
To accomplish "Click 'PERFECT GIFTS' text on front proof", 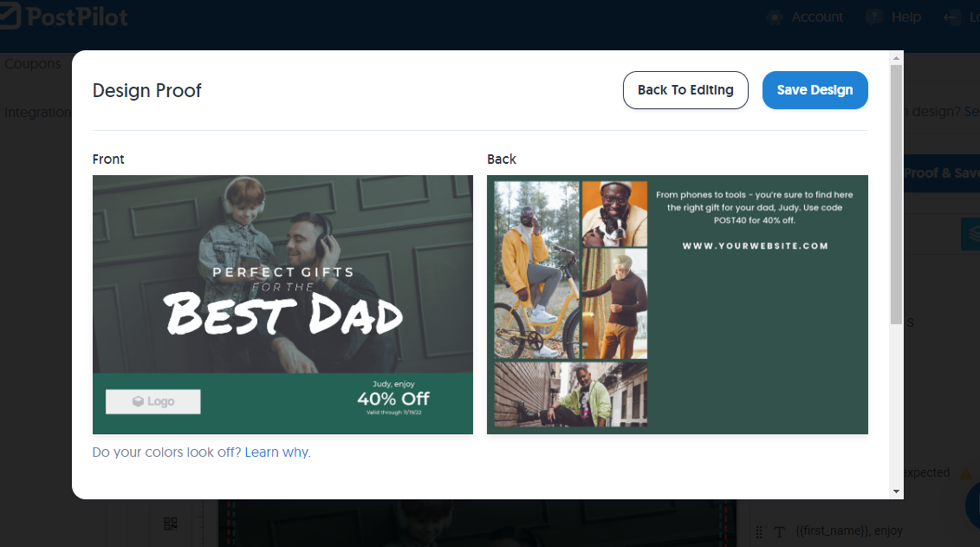I will coord(283,272).
